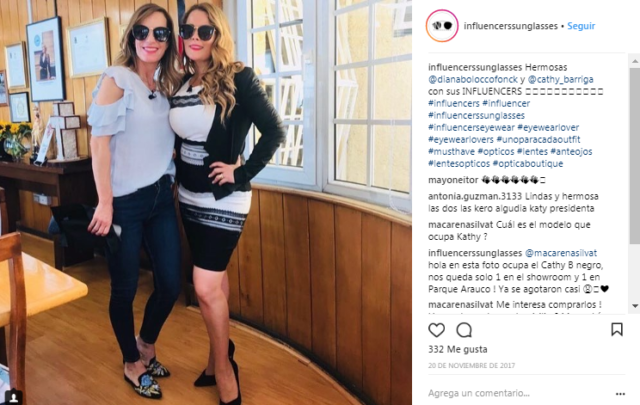Open influencerssunglasses username in header
This screenshot has width=640, height=405.
click(x=510, y=26)
